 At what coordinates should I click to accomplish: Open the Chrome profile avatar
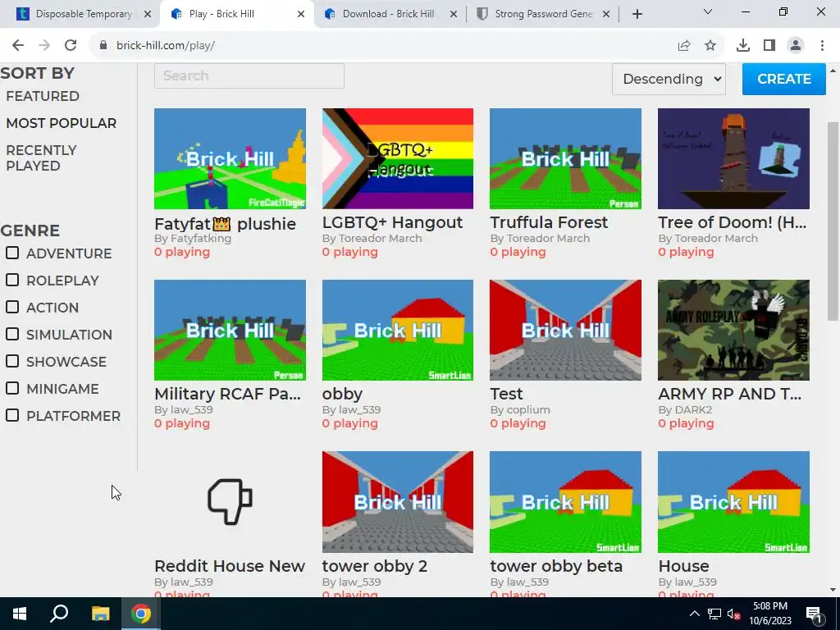pyautogui.click(x=796, y=46)
